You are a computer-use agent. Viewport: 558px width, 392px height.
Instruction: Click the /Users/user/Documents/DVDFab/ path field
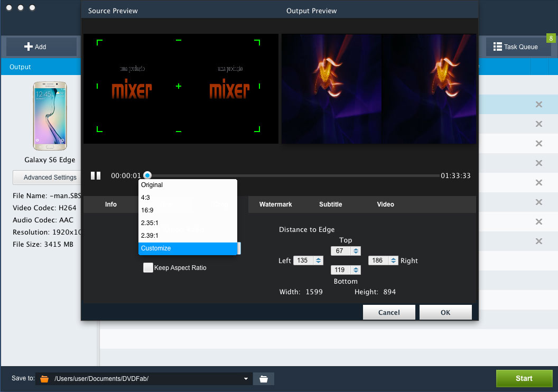(144, 379)
